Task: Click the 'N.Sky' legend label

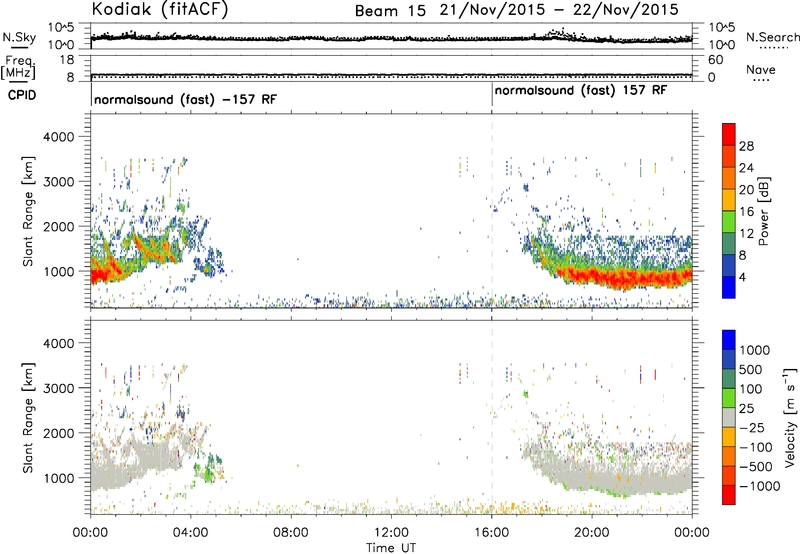Action: point(19,37)
